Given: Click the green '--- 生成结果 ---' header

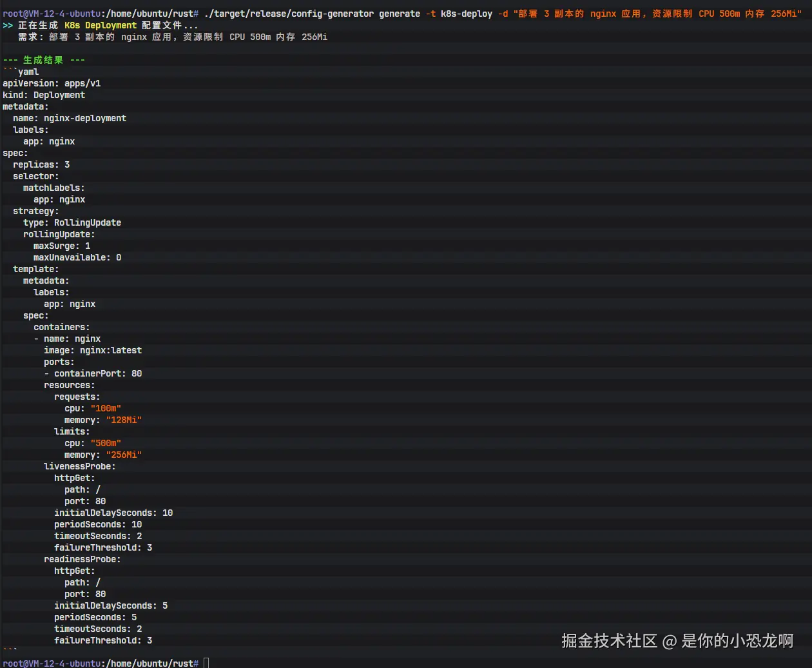Looking at the screenshot, I should [44, 60].
